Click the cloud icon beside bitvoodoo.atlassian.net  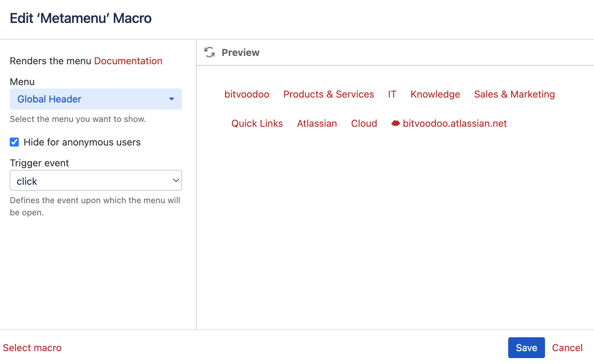click(x=395, y=123)
